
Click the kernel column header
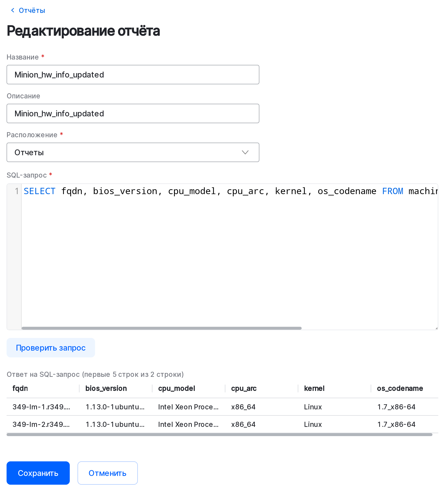[314, 388]
